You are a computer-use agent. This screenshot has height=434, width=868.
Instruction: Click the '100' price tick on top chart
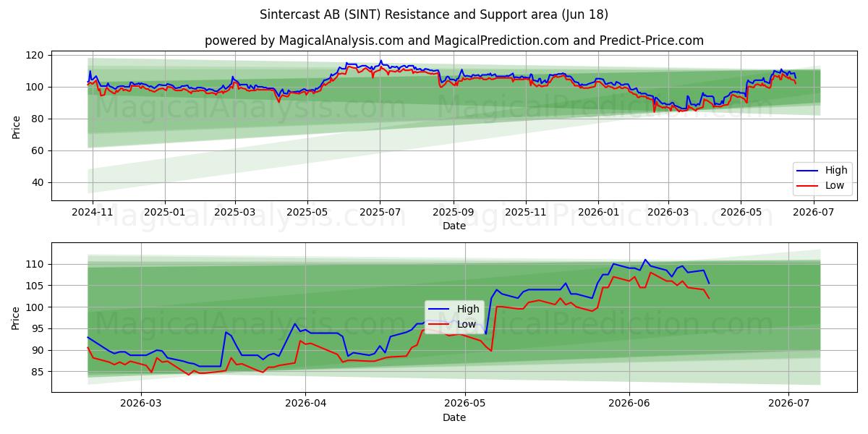pyautogui.click(x=36, y=87)
